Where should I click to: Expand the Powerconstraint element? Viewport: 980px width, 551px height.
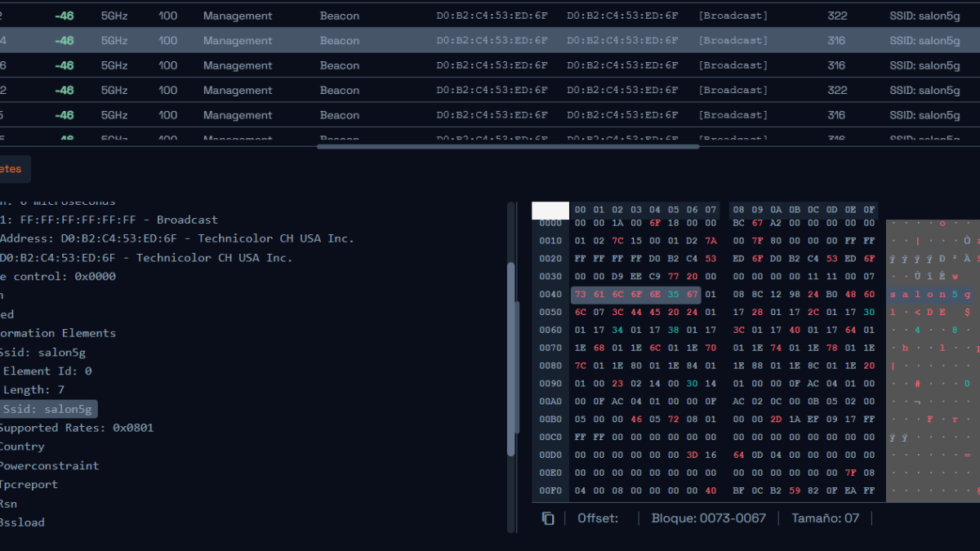tap(48, 465)
